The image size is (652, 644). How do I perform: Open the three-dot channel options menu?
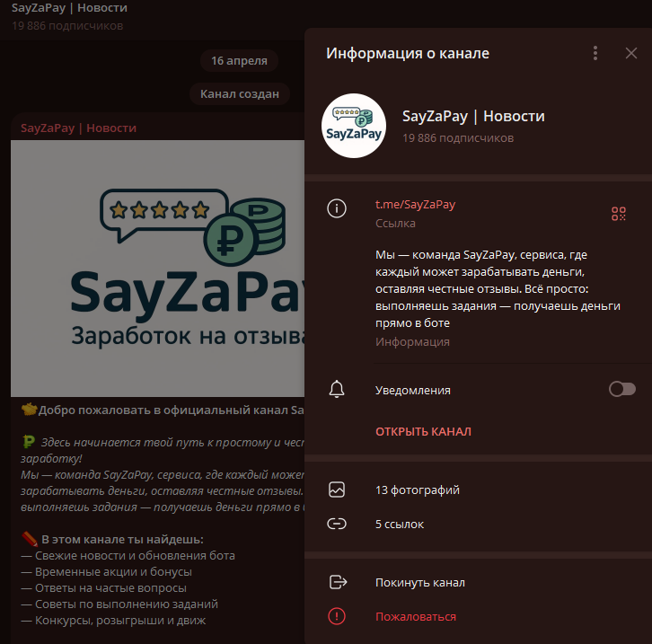(595, 53)
